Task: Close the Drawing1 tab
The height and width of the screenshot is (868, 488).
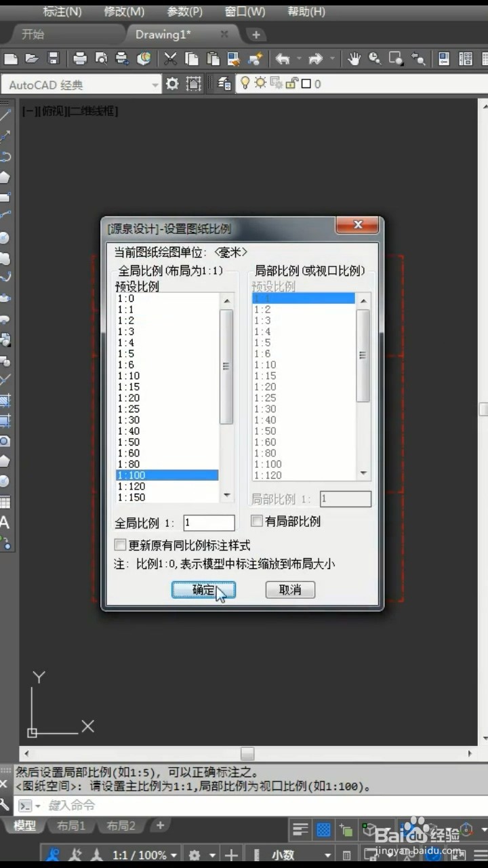Action: coord(224,34)
